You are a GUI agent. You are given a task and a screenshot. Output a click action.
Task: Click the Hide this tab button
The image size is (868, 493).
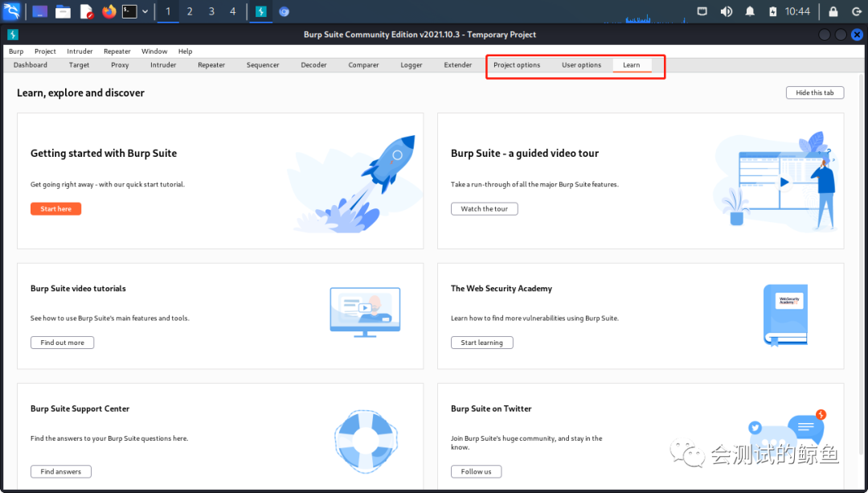tap(815, 92)
